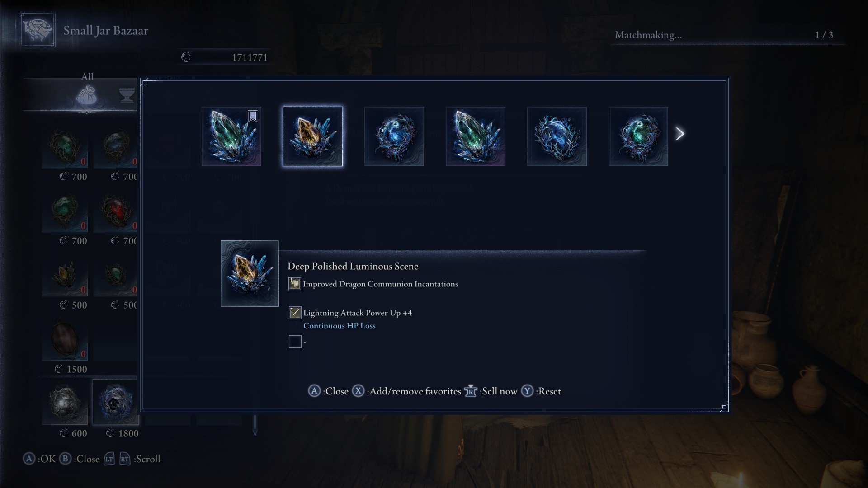Open the 1800 rune dark relic item
868x488 pixels.
[116, 402]
